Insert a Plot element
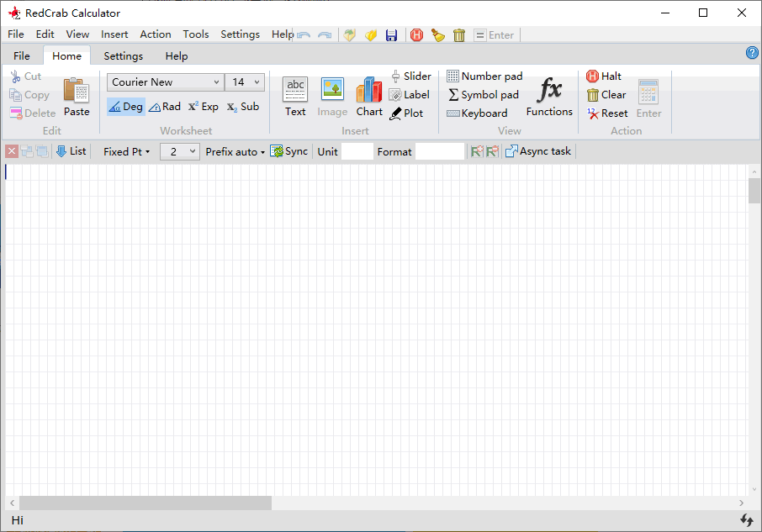This screenshot has height=532, width=762. coord(406,113)
